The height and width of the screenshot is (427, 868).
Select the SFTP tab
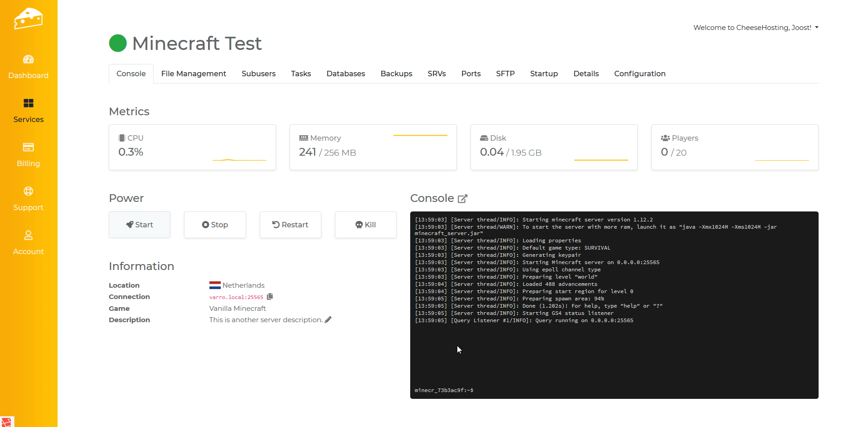(x=505, y=74)
